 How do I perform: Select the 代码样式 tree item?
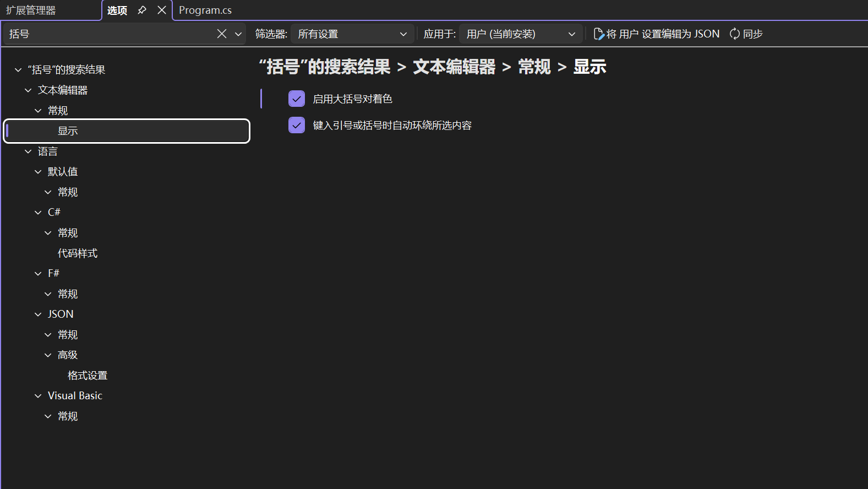click(78, 253)
